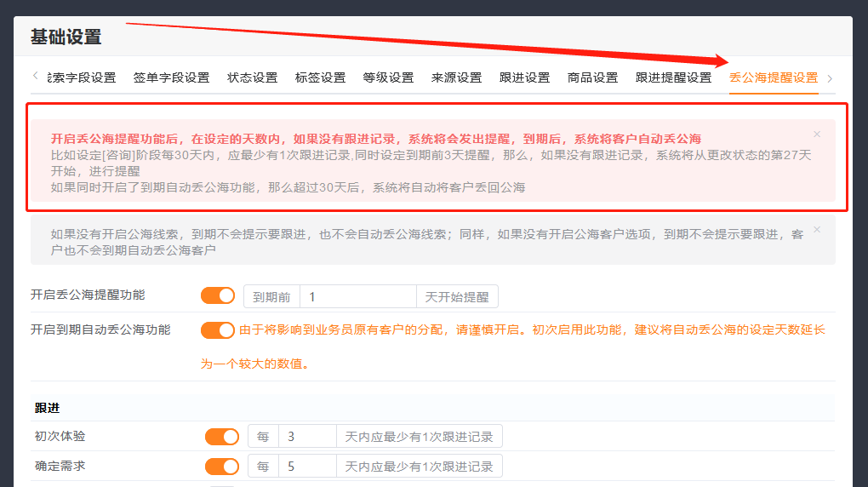Turn off the 初次体验 follow-up switch
The image size is (868, 487).
click(x=222, y=437)
